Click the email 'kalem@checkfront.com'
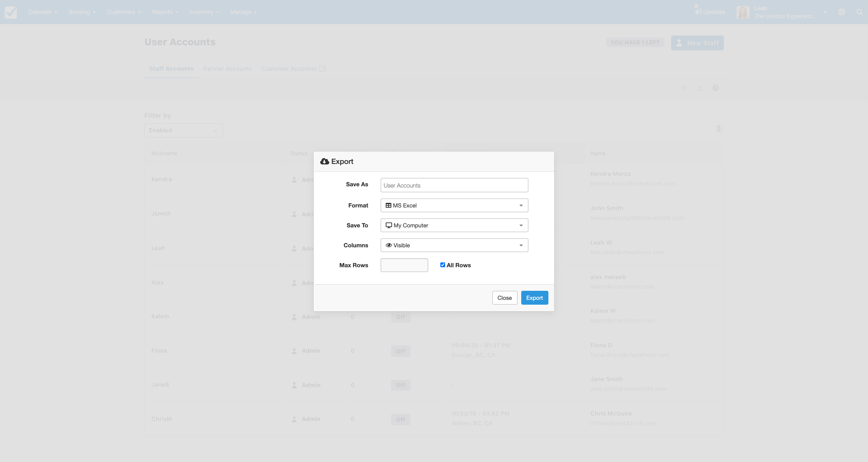This screenshot has width=868, height=462. coord(622,321)
